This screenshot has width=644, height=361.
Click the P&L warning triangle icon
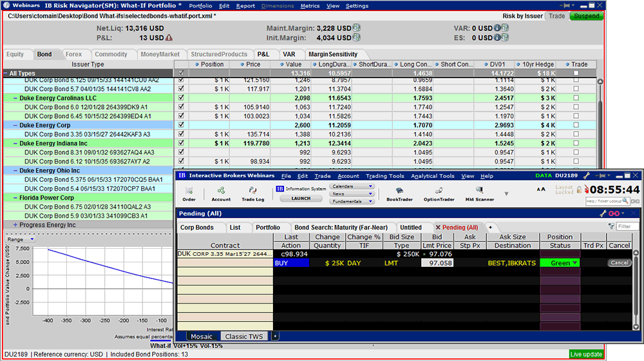(x=169, y=37)
